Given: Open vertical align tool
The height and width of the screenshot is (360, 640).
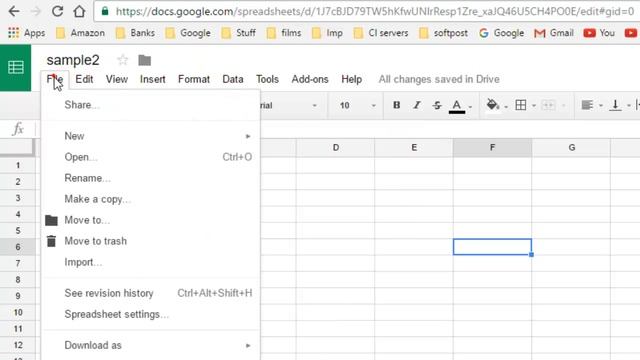Looking at the screenshot, I should point(615,105).
